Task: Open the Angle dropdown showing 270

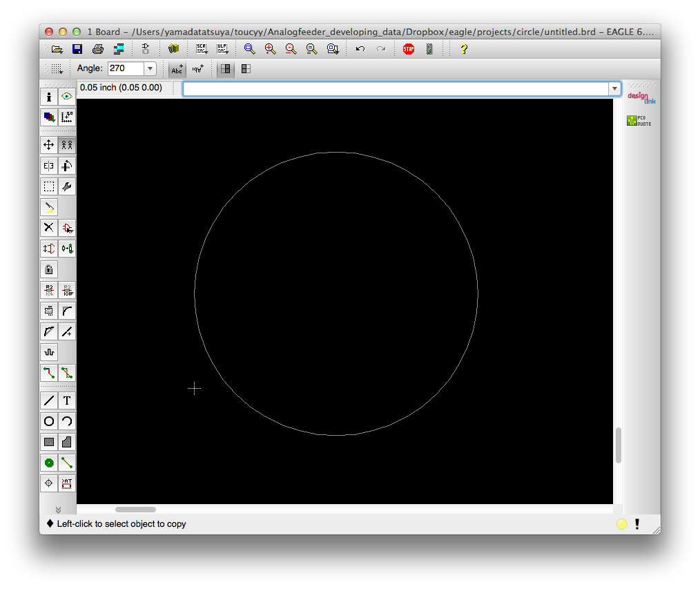Action: [150, 68]
